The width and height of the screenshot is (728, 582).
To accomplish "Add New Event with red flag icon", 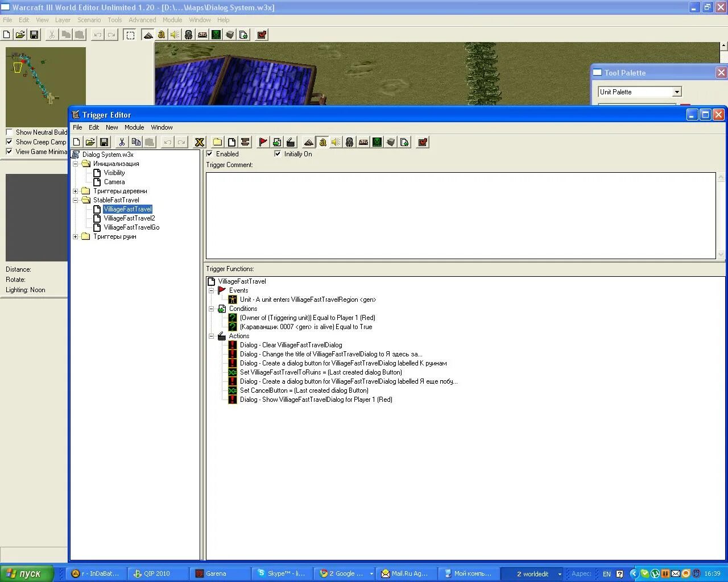I will pos(263,142).
